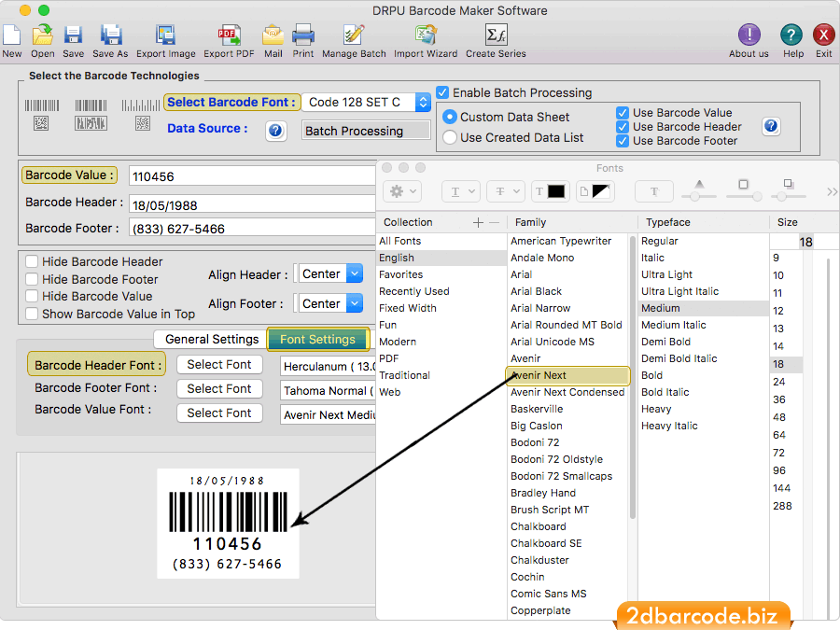Switch to General Settings tab
The image size is (840, 630).
coord(212,339)
